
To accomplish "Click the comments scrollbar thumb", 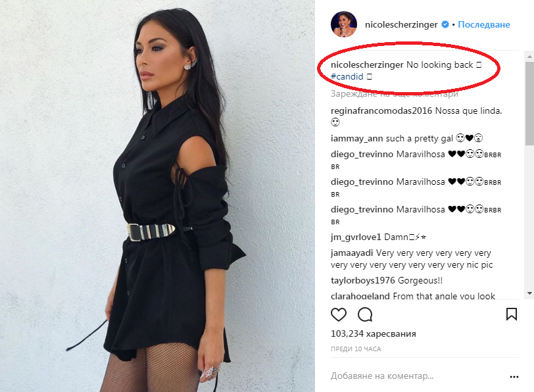I will 529,103.
